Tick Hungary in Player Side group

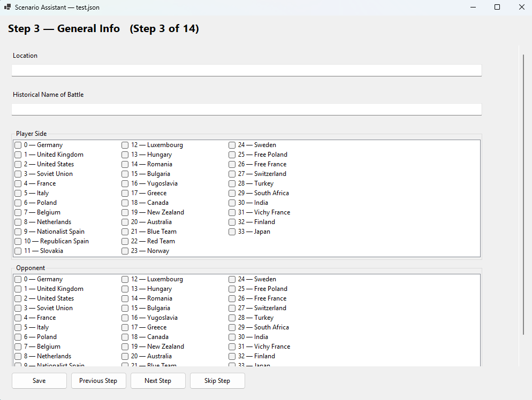coord(125,155)
